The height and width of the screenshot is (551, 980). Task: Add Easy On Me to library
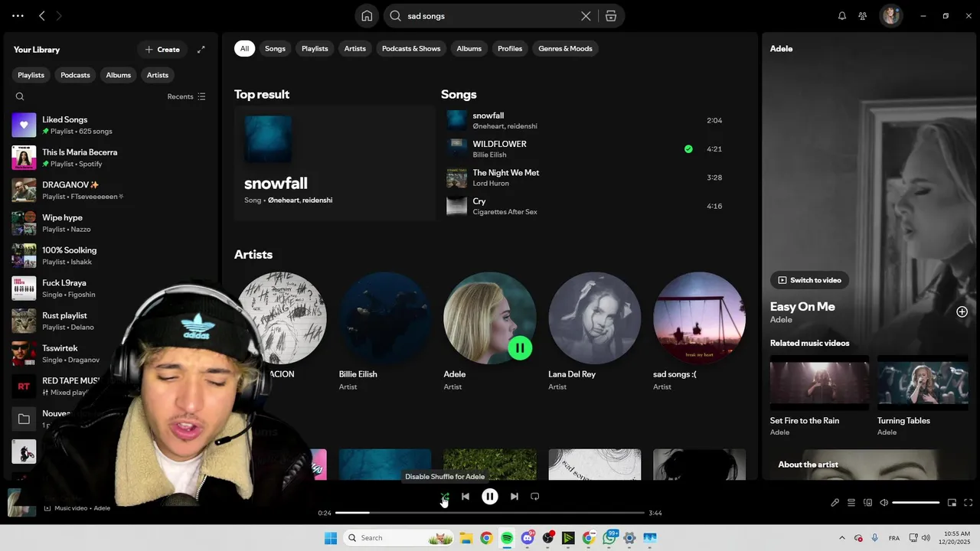point(962,311)
